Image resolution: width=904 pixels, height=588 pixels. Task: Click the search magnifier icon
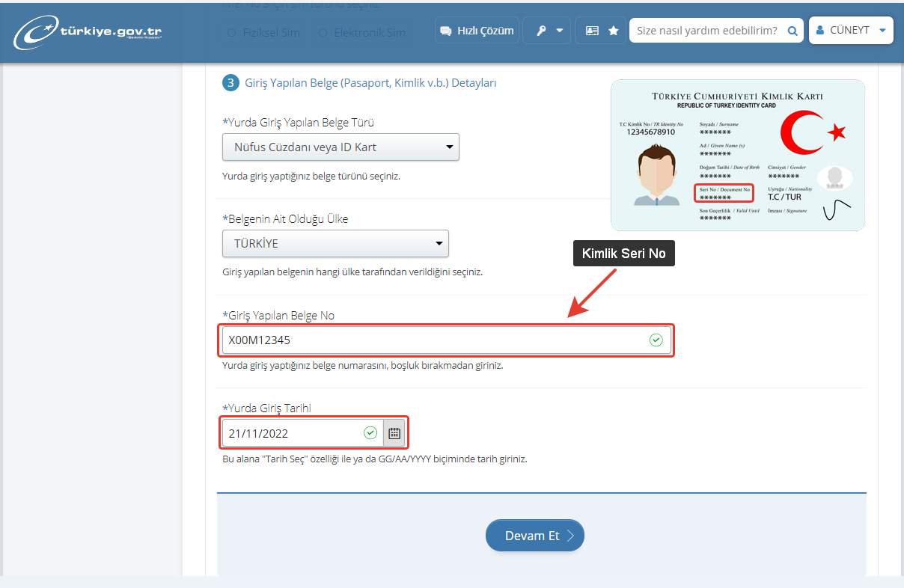tap(792, 31)
